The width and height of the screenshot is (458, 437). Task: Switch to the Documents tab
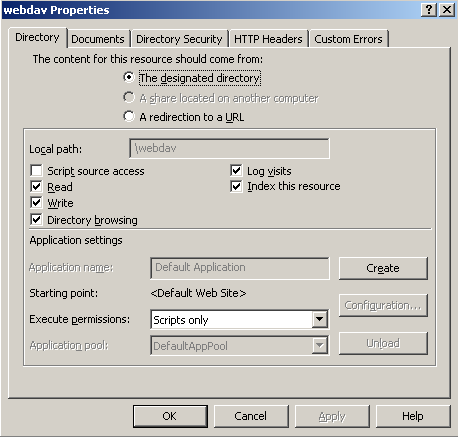[98, 39]
